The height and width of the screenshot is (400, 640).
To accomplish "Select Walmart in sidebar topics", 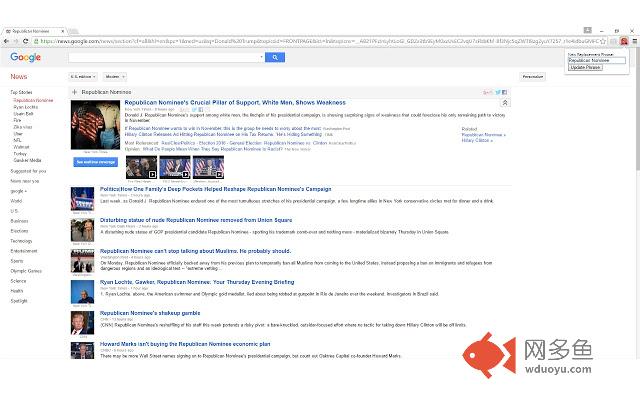I will click(21, 147).
